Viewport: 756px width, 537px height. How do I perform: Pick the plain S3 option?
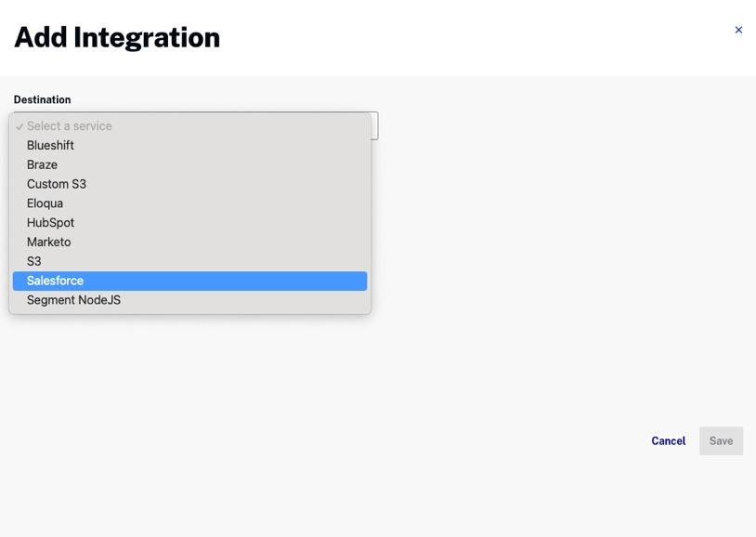coord(34,262)
